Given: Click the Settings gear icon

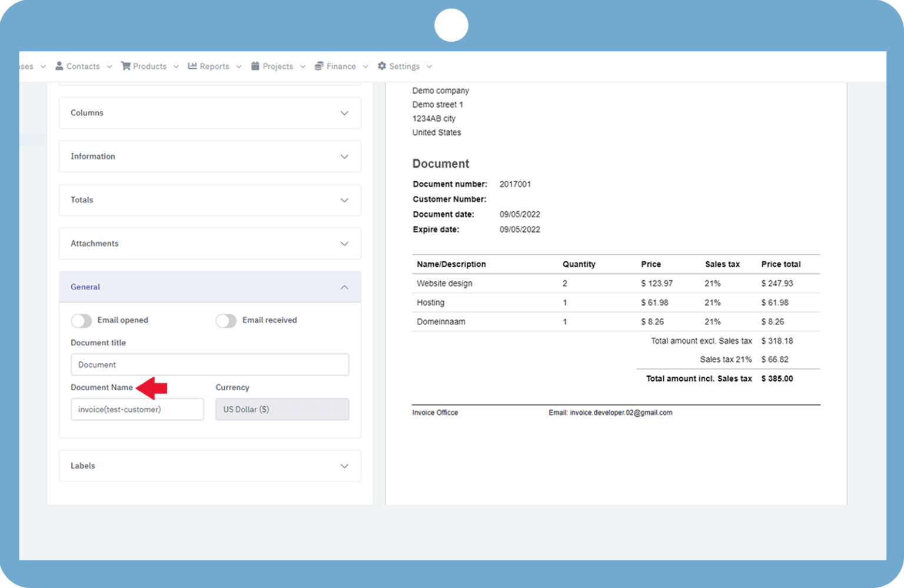Looking at the screenshot, I should pos(382,66).
